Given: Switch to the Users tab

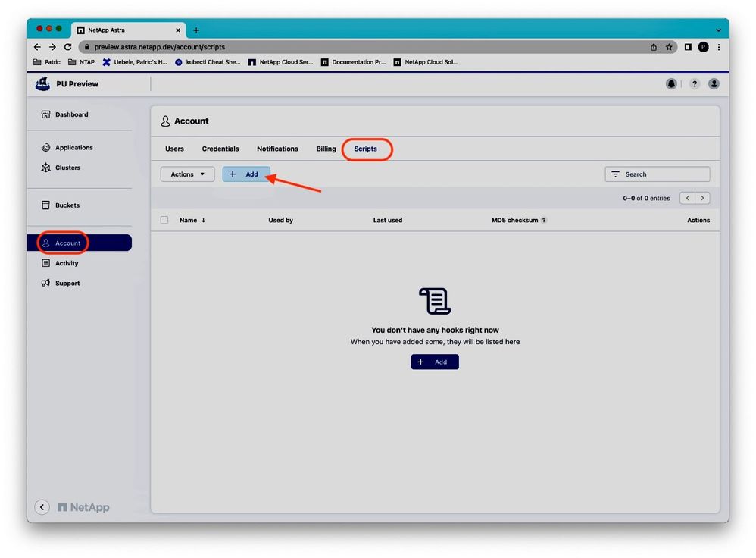Looking at the screenshot, I should pyautogui.click(x=174, y=149).
